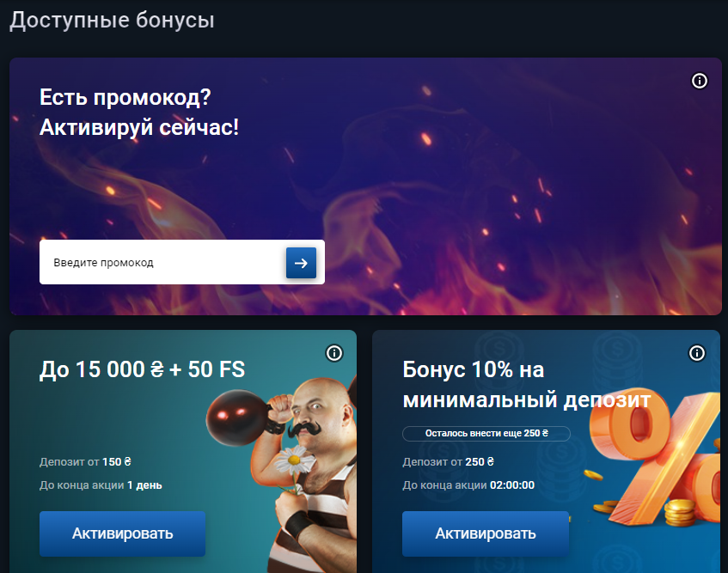
Task: Click 'Депозит от 250 ₴' text
Action: coord(448,462)
